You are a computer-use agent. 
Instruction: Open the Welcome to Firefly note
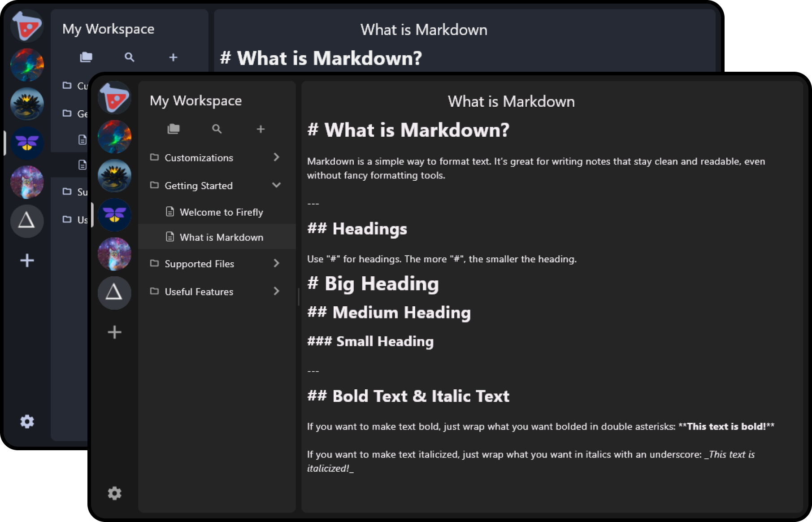221,212
